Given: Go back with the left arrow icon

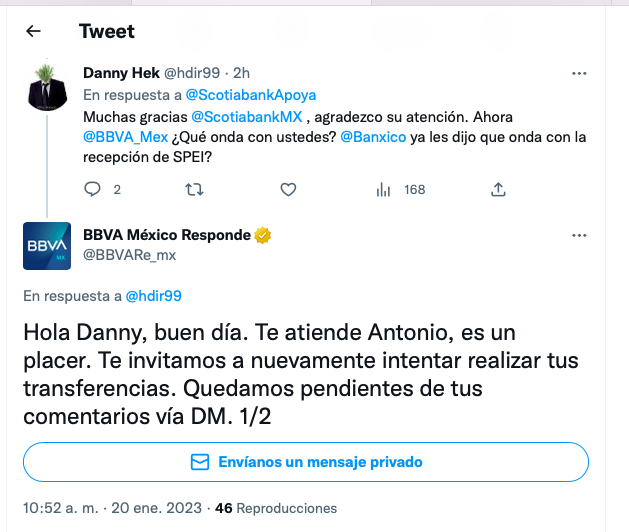Looking at the screenshot, I should [x=33, y=31].
